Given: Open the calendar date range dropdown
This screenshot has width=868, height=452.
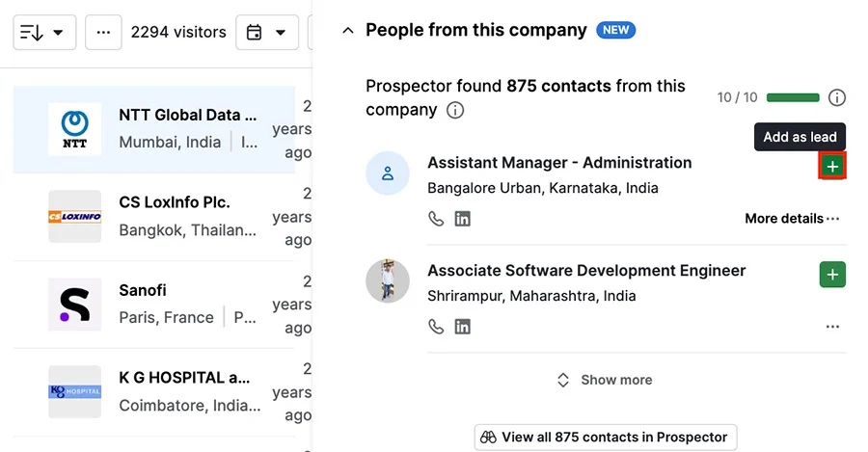Looking at the screenshot, I should pos(267,33).
